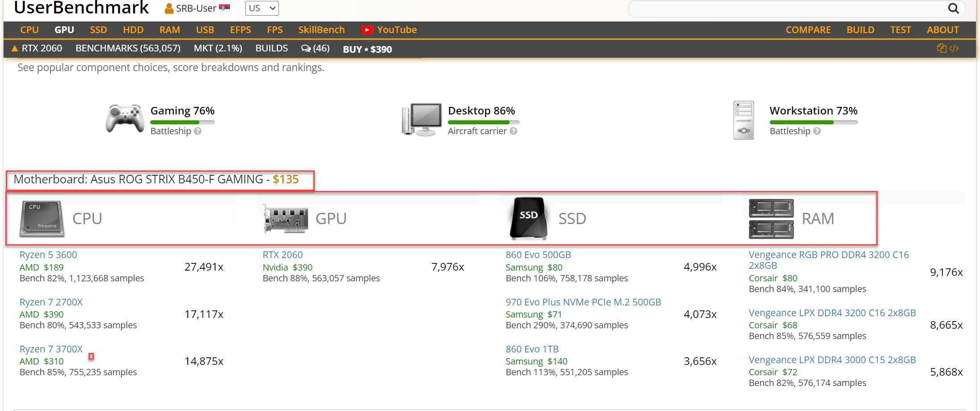Click the SRB-User profile icon
The width and height of the screenshot is (980, 411).
click(x=169, y=8)
